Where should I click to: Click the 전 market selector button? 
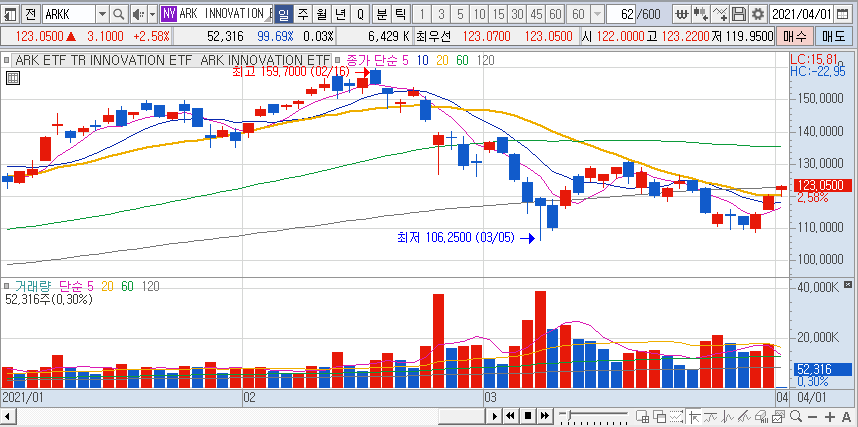click(x=31, y=14)
